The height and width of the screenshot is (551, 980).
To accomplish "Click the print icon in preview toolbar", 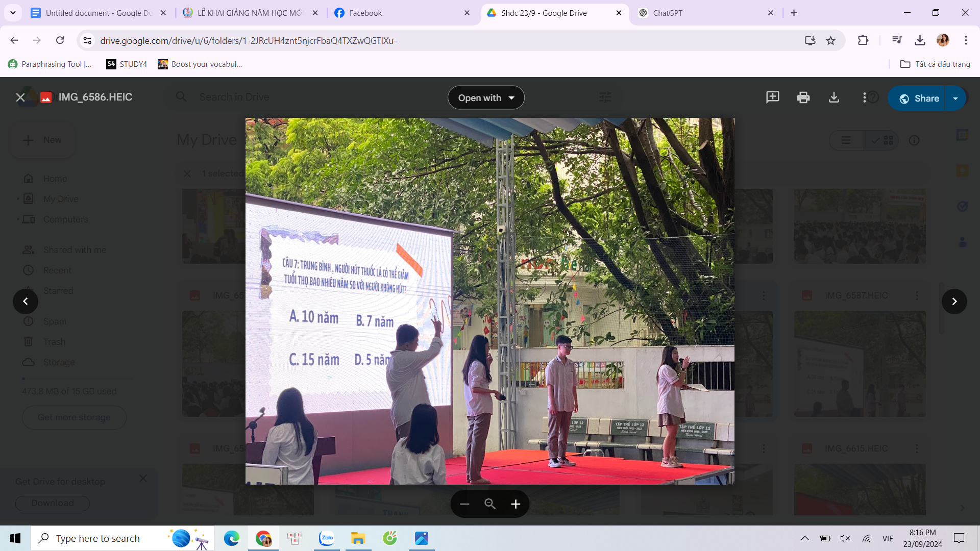I will coord(803,97).
